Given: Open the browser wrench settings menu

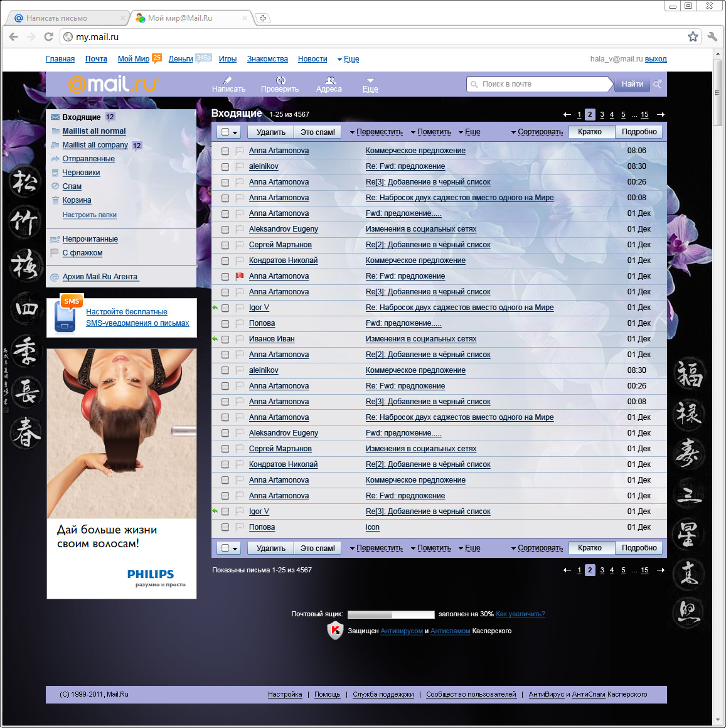Looking at the screenshot, I should point(713,36).
